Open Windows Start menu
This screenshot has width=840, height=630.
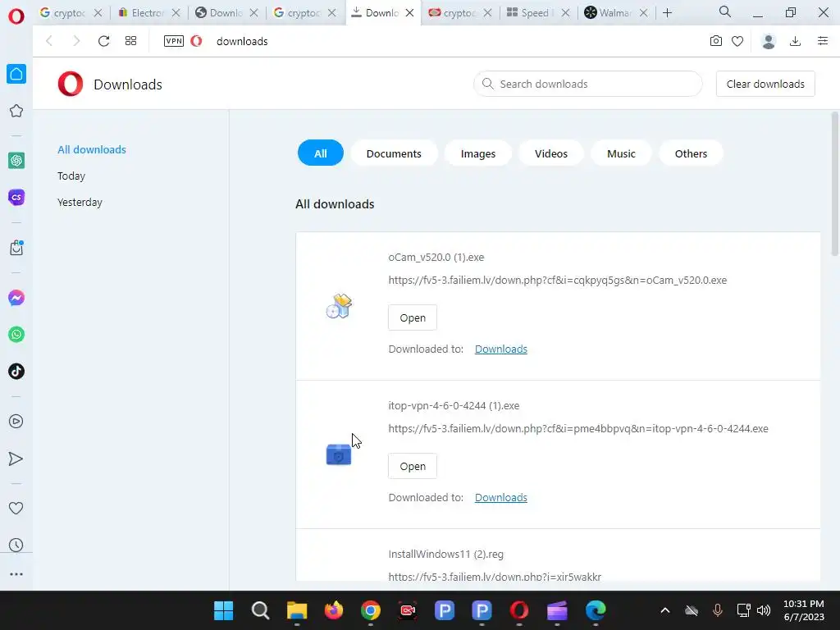[x=223, y=610]
